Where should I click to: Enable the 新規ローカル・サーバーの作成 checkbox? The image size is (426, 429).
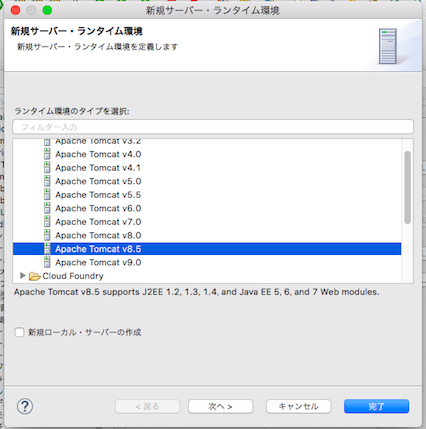[19, 332]
